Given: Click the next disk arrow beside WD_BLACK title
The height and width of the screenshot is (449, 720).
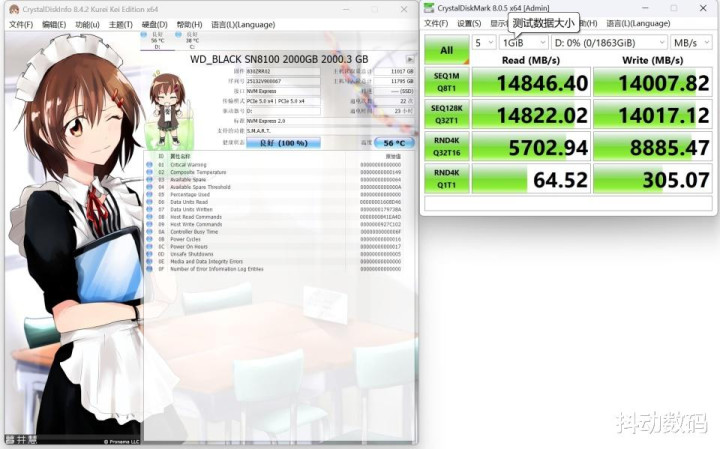Looking at the screenshot, I should (410, 59).
